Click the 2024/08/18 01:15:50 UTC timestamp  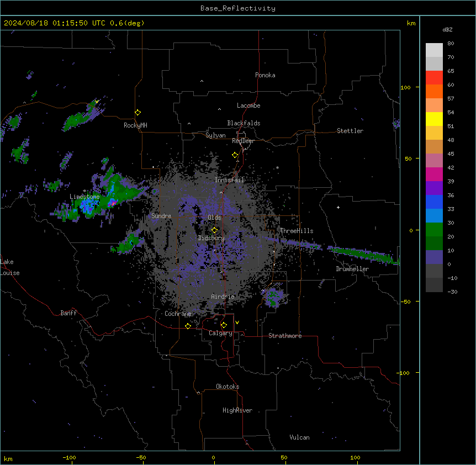click(56, 23)
